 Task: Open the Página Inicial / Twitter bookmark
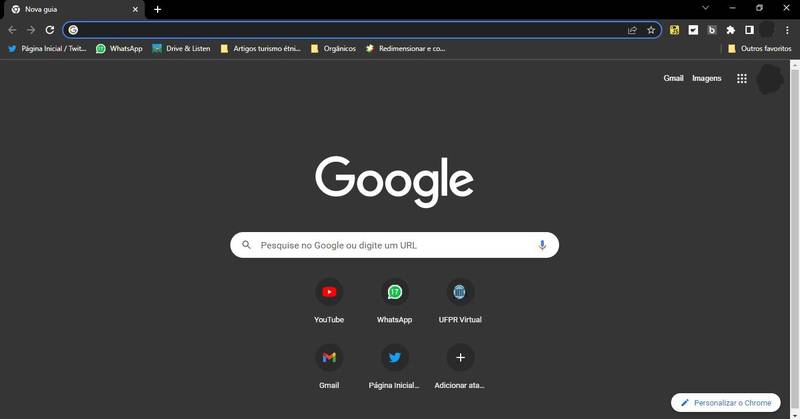point(47,48)
